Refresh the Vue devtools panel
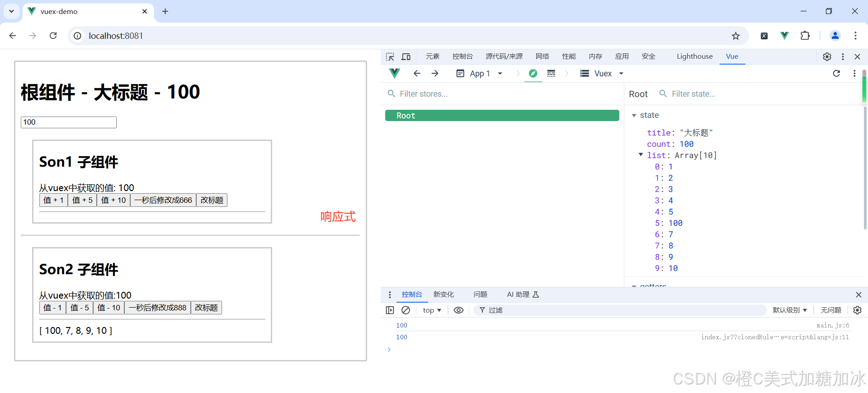Viewport: 868px width, 393px height. (x=836, y=73)
